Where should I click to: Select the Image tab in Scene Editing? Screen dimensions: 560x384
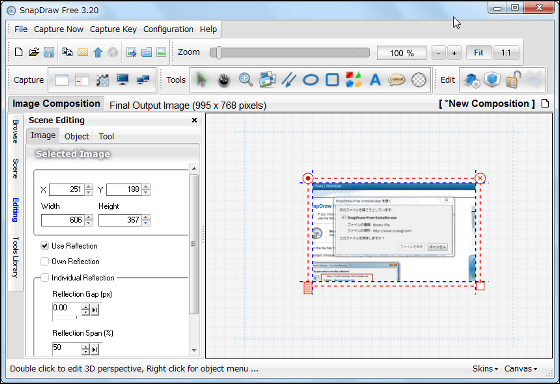click(x=43, y=135)
